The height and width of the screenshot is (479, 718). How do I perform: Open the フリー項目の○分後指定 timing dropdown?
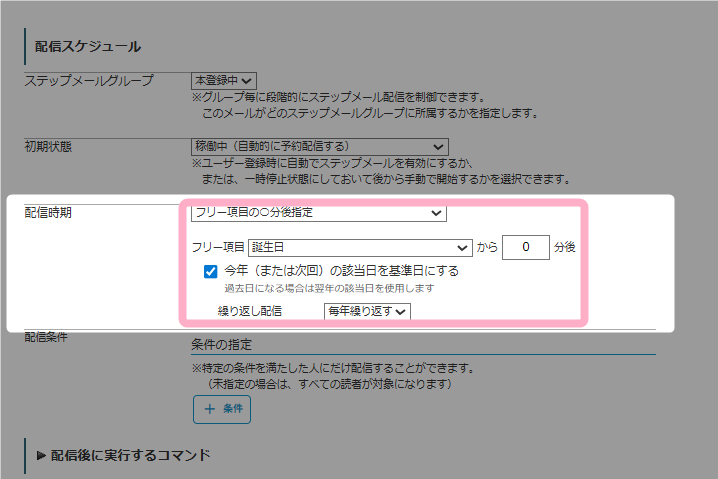(x=318, y=212)
